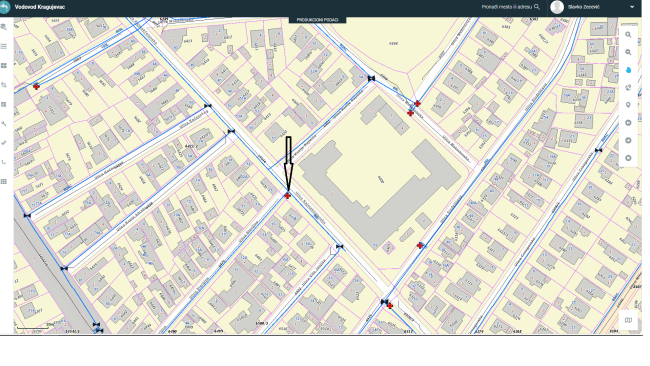Select the location pin tool
650x366 pixels.
[628, 105]
